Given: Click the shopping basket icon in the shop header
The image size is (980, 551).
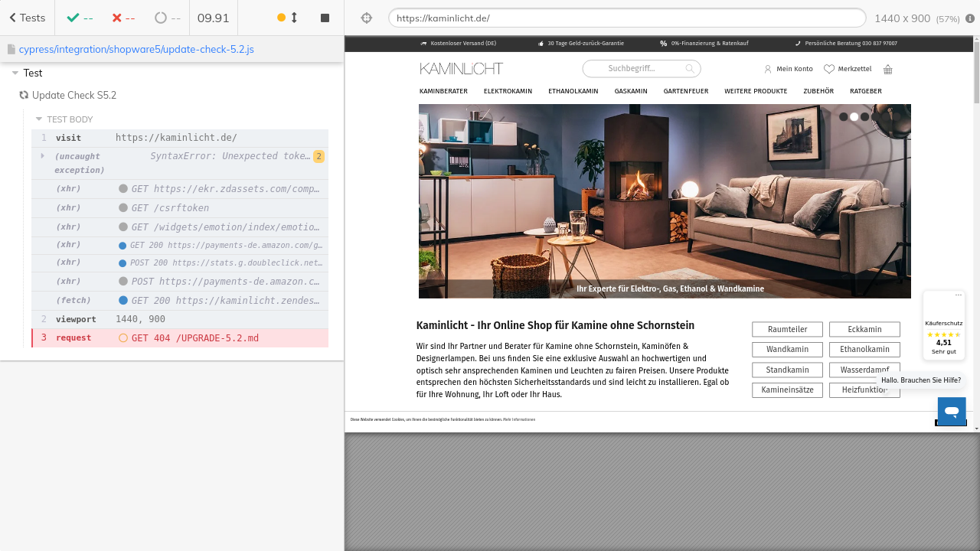Looking at the screenshot, I should tap(887, 69).
